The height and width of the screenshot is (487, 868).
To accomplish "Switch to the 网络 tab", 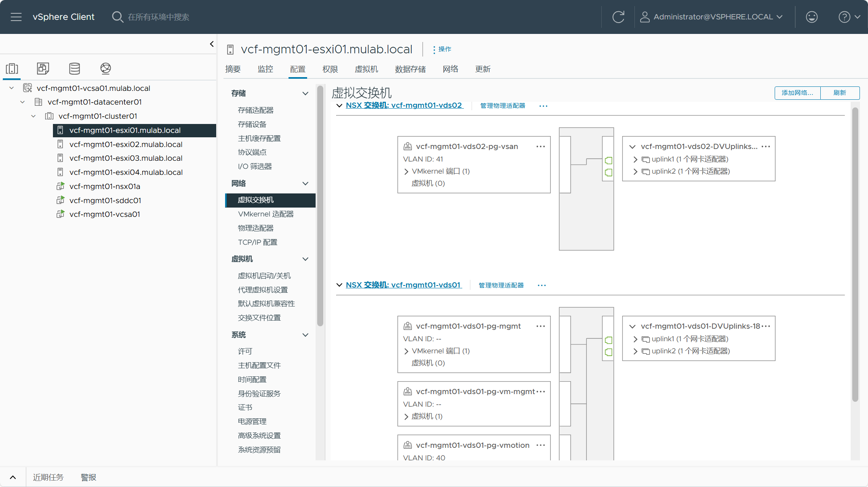I will tap(451, 69).
